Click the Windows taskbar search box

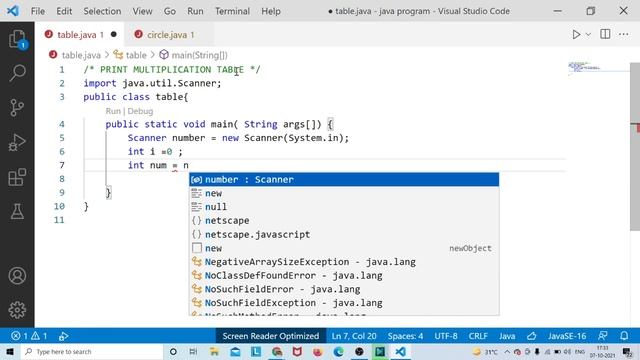click(91, 351)
